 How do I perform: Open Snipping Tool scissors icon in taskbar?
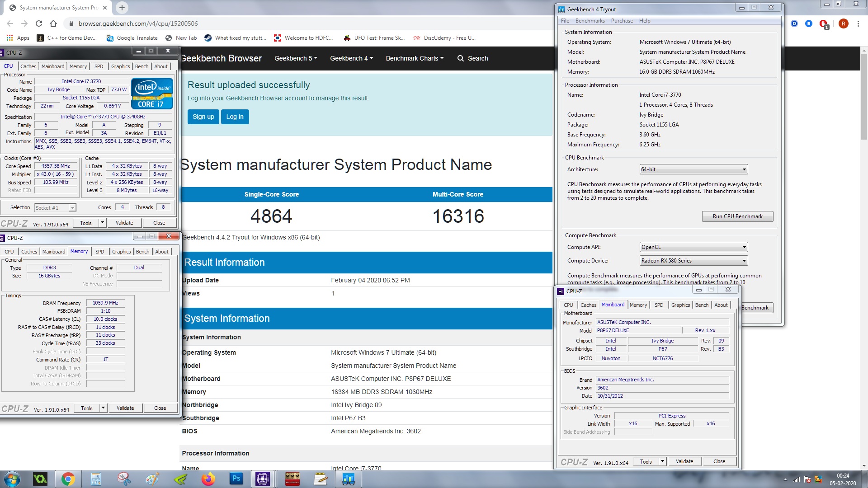124,479
